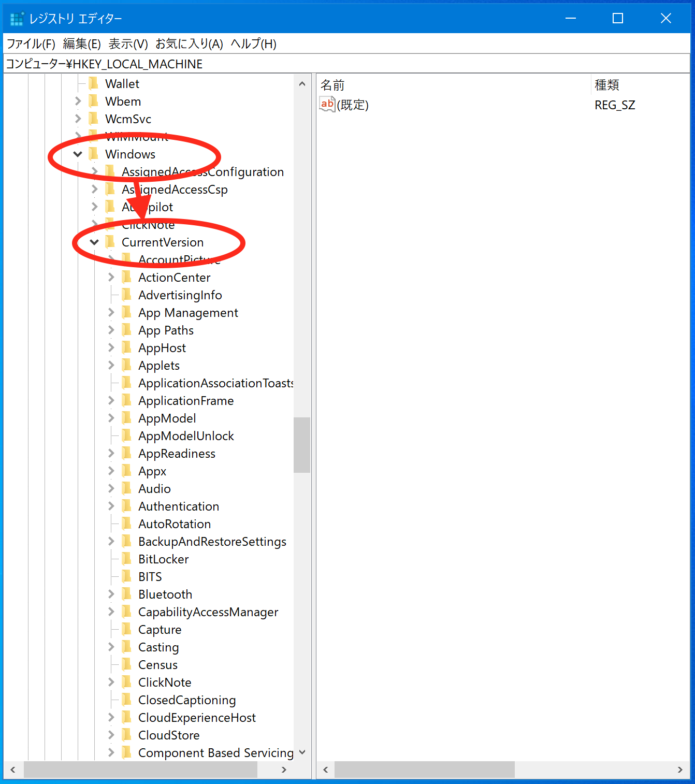Select the Wbem key label
The width and height of the screenshot is (695, 784).
[123, 101]
